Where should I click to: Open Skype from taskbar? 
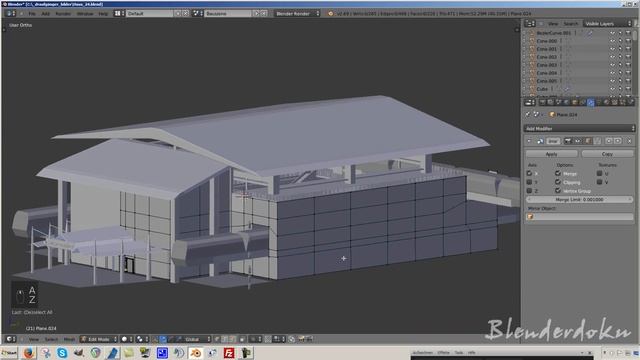pyautogui.click(x=62, y=353)
